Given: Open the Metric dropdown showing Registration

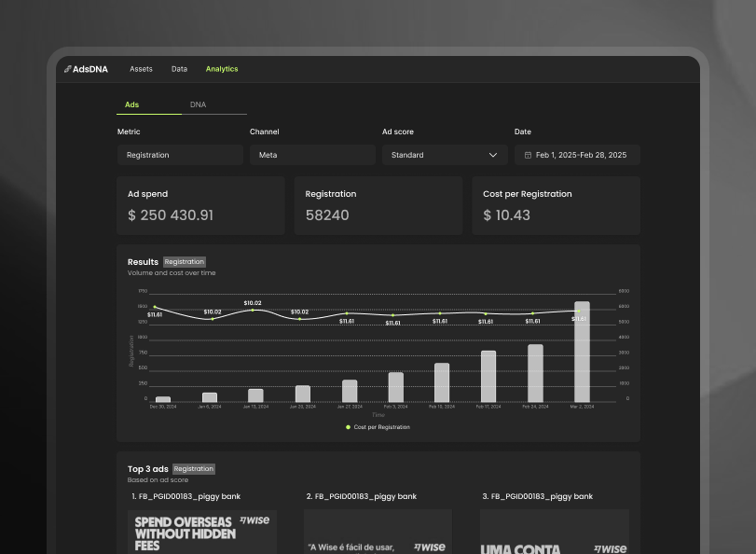Looking at the screenshot, I should point(180,155).
